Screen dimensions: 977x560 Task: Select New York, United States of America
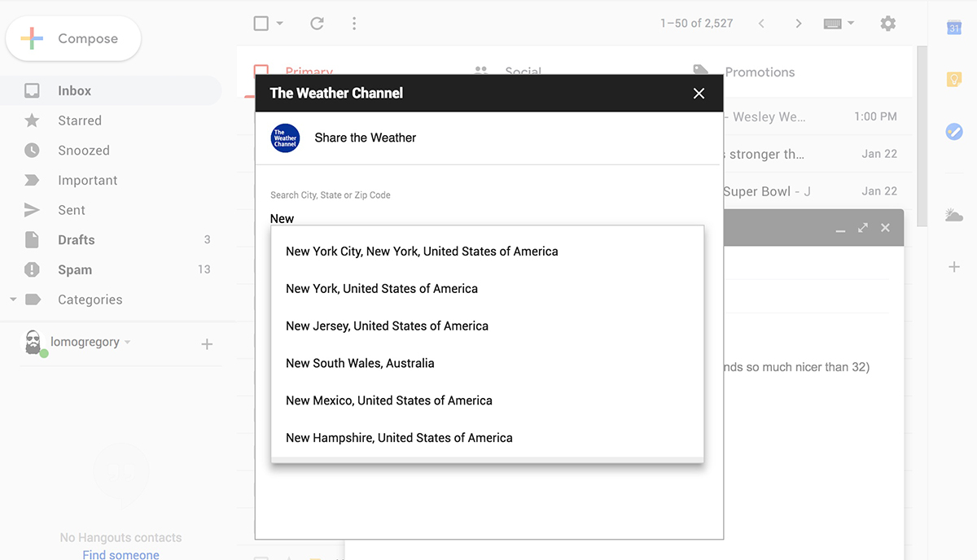pos(487,289)
